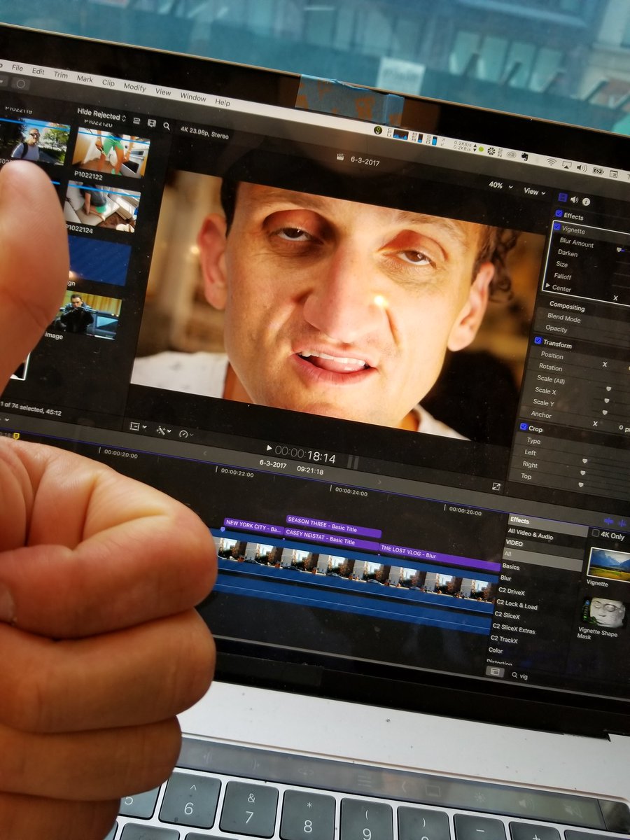Select the All Video & Audio category
The image size is (630, 840).
[x=530, y=534]
